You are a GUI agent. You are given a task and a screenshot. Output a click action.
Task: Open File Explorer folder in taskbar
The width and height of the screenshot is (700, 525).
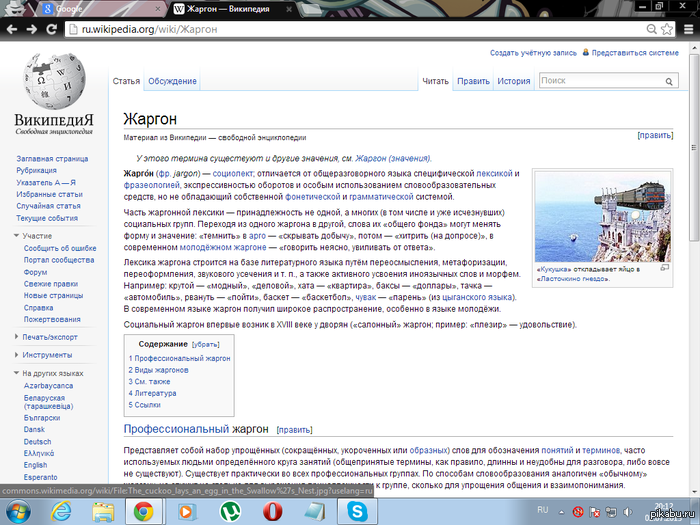point(103,512)
